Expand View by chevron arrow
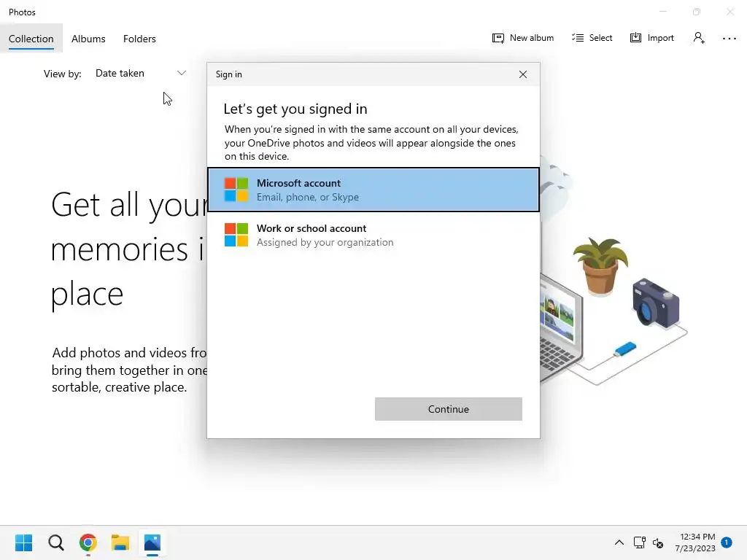The height and width of the screenshot is (560, 747). pyautogui.click(x=182, y=73)
